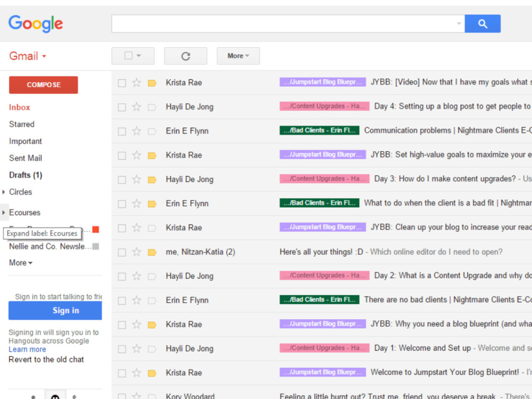This screenshot has height=399, width=532.
Task: Go to Starred messages
Action: point(22,124)
